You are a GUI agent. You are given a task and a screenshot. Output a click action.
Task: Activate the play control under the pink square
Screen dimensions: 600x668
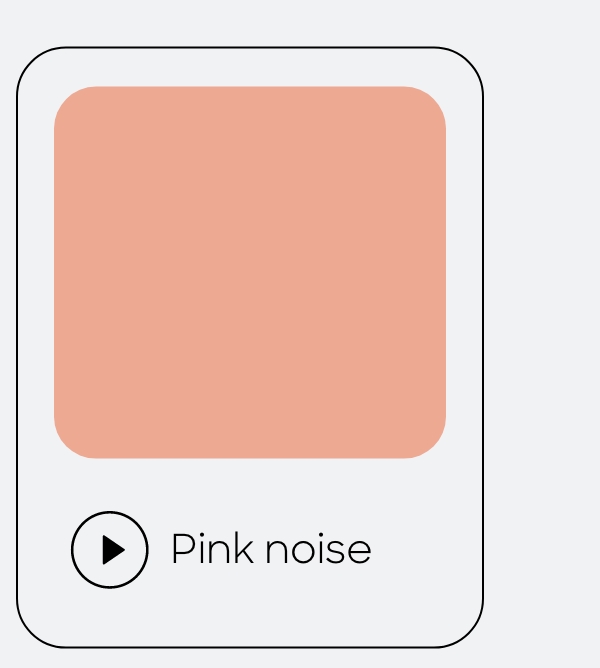(110, 550)
